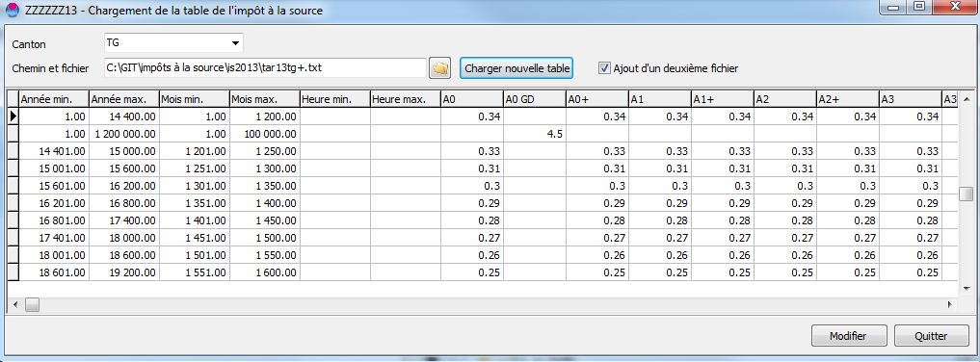Click the Quitter button
The width and height of the screenshot is (980, 362).
[x=931, y=336]
